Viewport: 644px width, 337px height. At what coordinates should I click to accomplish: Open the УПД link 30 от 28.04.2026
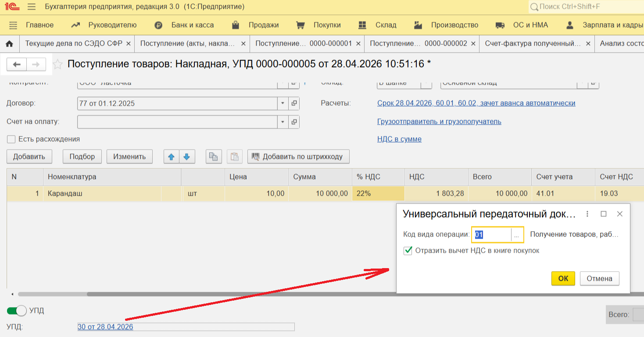point(105,327)
